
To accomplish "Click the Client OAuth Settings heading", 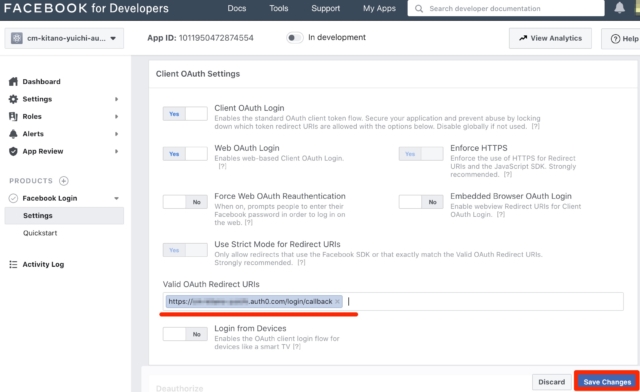I will click(198, 74).
